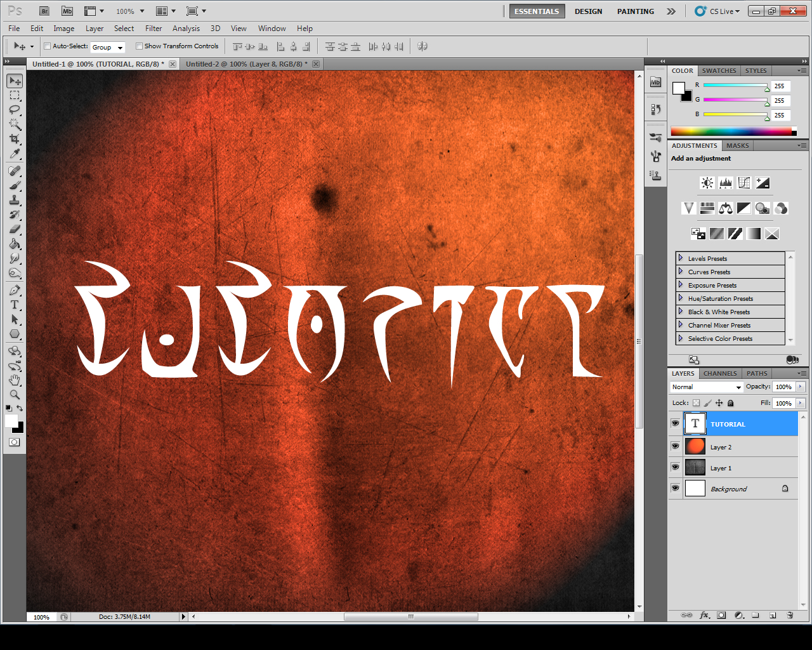Hide the Layer 2 visibility eye
The height and width of the screenshot is (650, 812).
pos(675,446)
